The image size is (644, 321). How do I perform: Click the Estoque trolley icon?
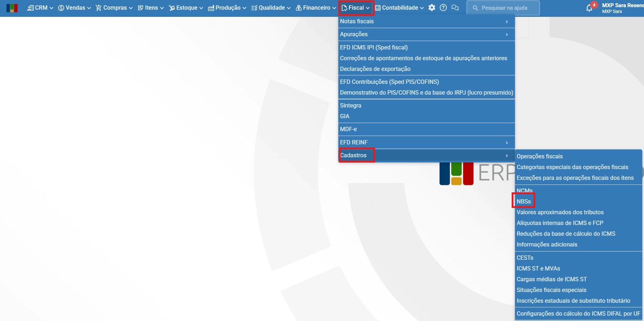point(172,8)
